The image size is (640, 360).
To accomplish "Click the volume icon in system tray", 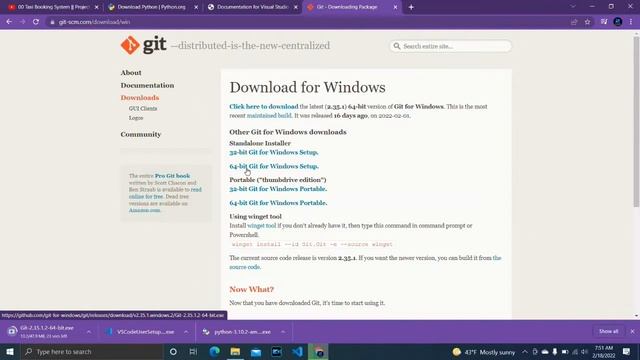I will click(584, 351).
